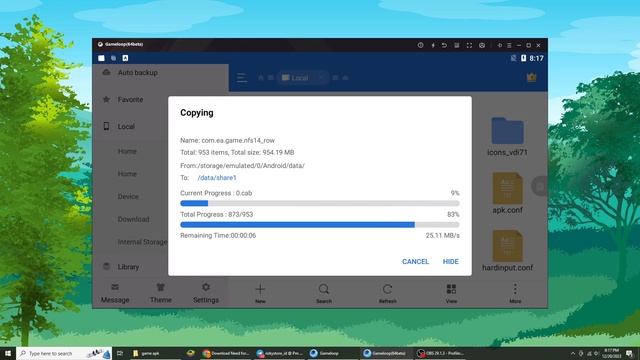
Task: Click the Gameloop headset support icon
Action: (x=482, y=45)
